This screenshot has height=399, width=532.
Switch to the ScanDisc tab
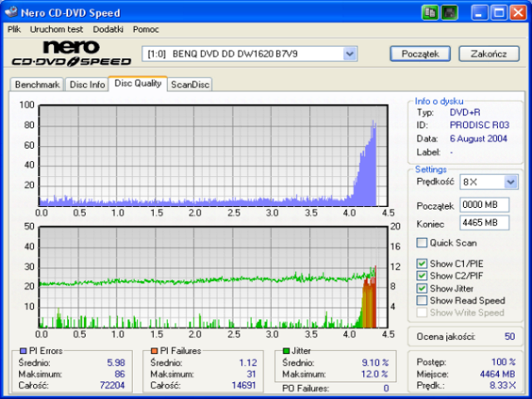(190, 85)
